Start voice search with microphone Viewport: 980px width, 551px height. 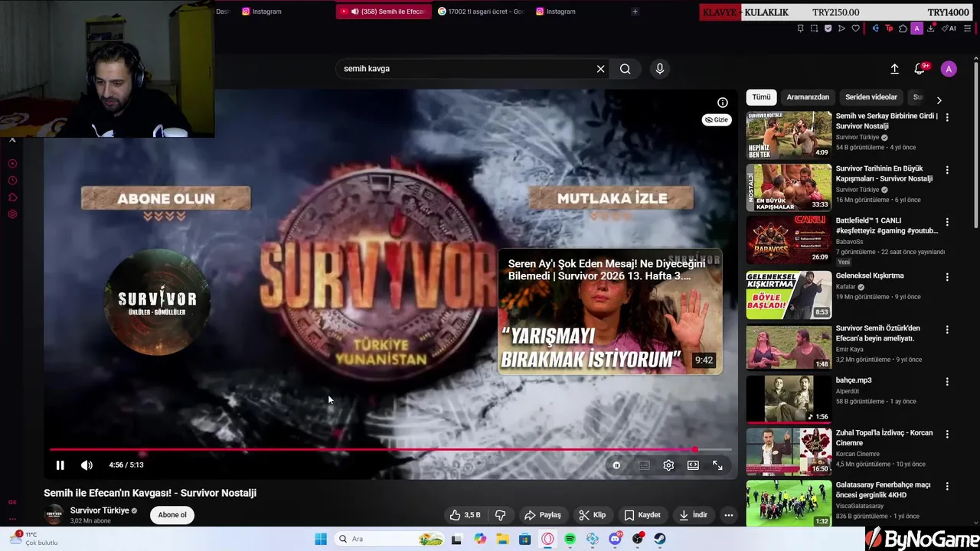[x=660, y=69]
